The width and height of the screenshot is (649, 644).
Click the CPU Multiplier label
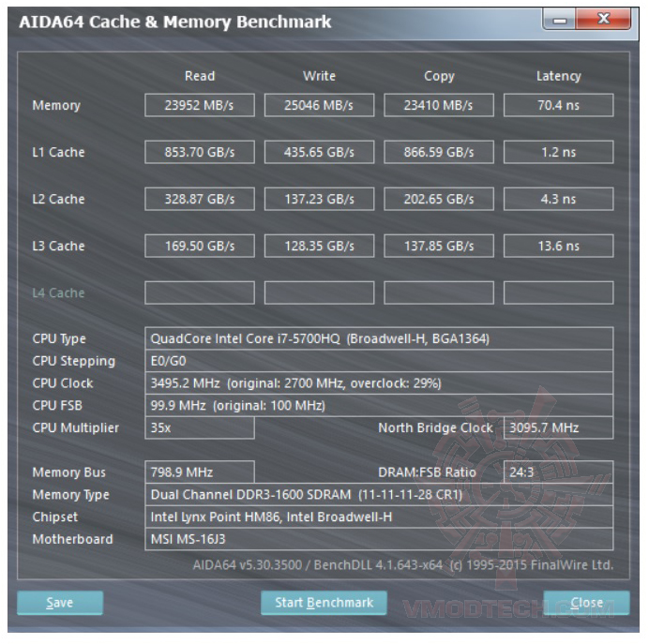(x=75, y=428)
